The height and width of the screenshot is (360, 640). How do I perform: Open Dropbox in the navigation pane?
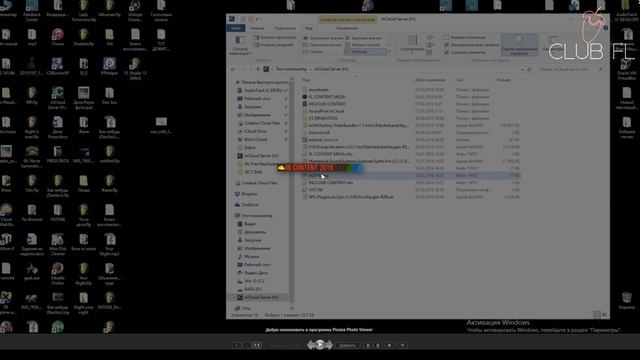click(249, 194)
